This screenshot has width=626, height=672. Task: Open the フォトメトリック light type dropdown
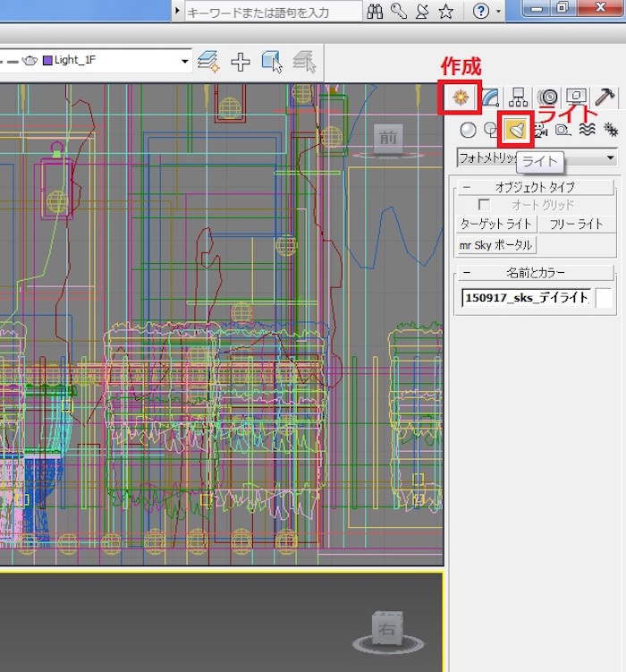611,158
